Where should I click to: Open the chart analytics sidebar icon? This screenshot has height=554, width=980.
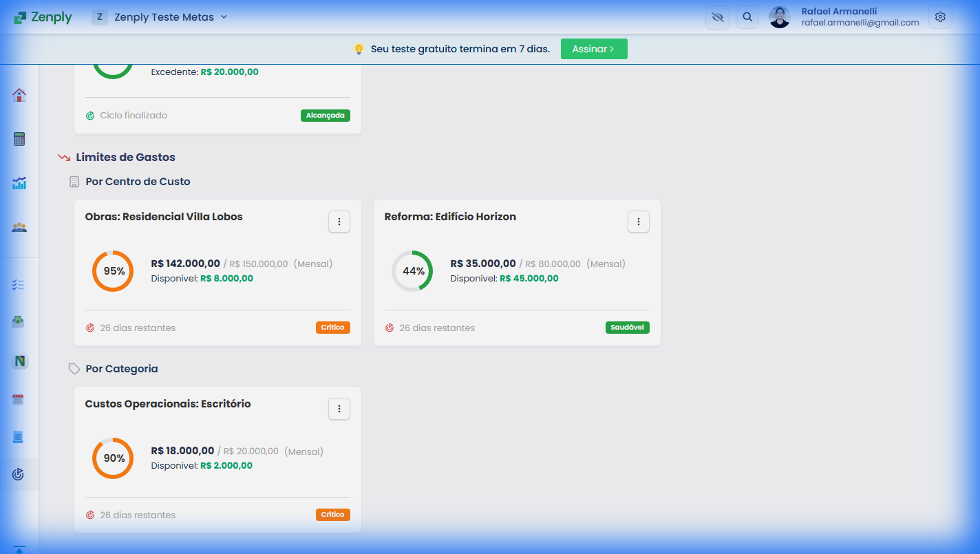click(19, 183)
